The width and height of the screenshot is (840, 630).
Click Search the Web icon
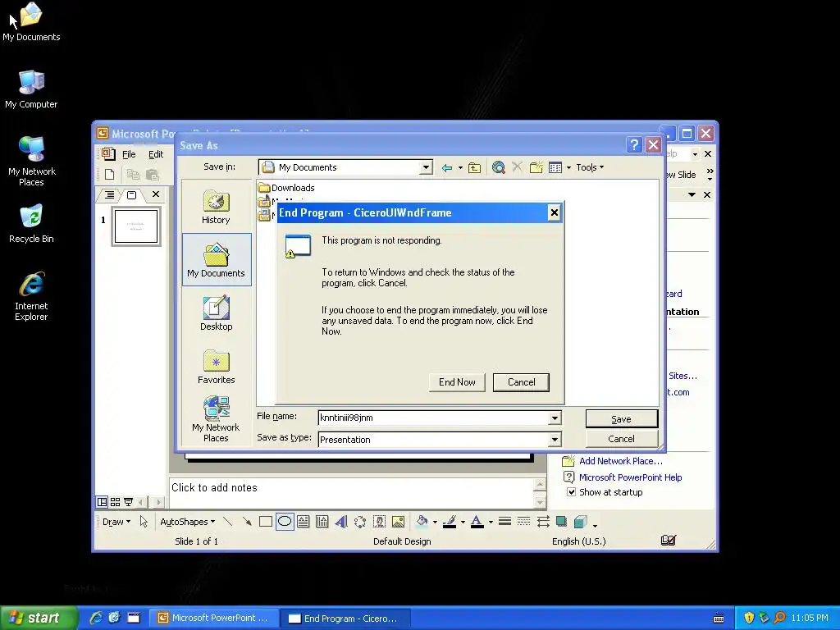tap(498, 167)
